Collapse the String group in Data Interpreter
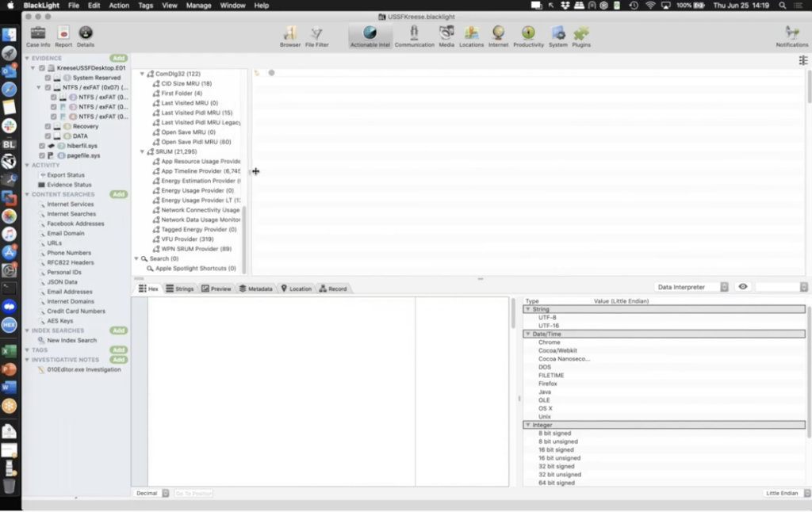 coord(527,309)
